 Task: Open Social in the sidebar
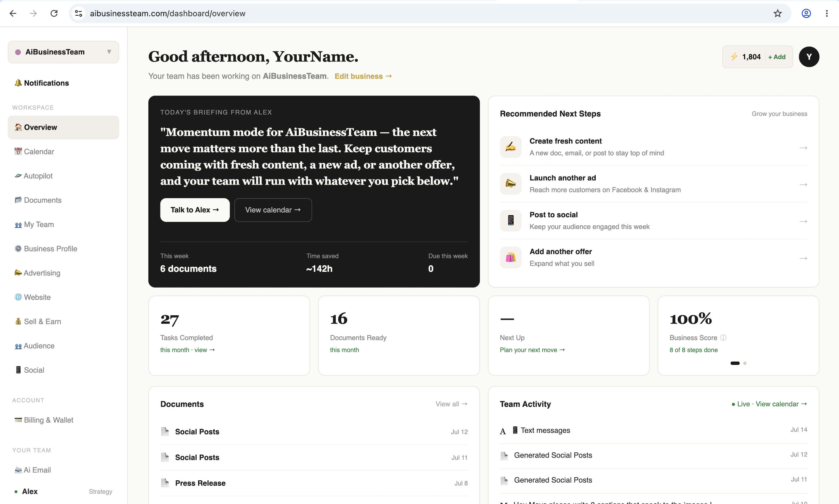click(63, 370)
